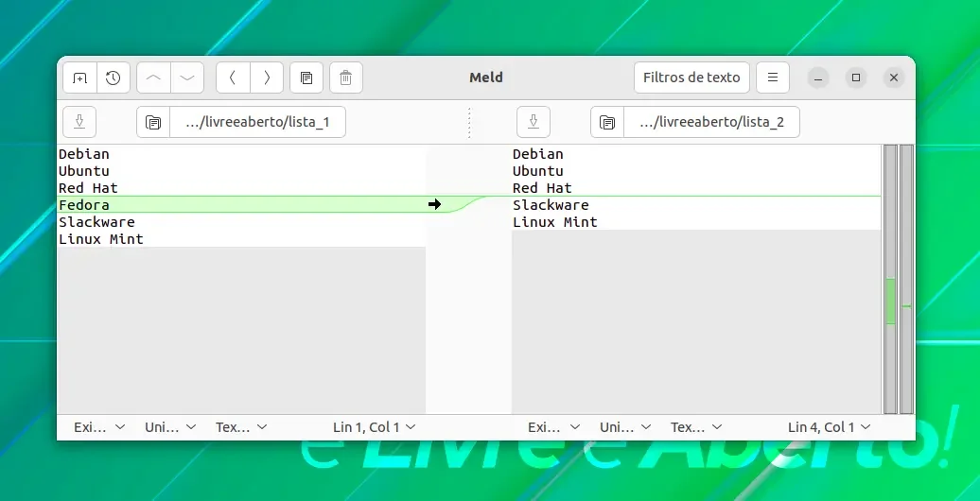Open the Filtros de texto menu

pyautogui.click(x=691, y=78)
